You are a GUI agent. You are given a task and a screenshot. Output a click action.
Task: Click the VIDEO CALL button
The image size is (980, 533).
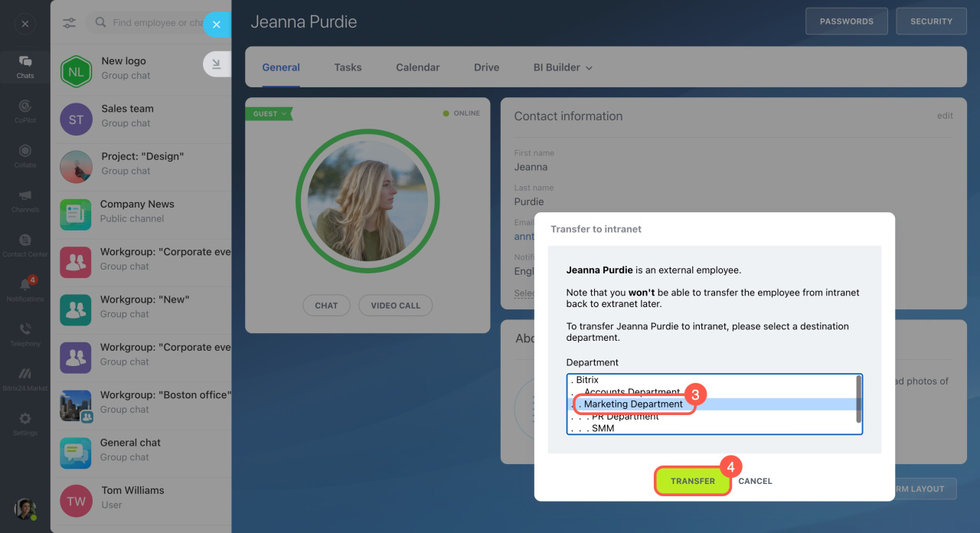(395, 306)
